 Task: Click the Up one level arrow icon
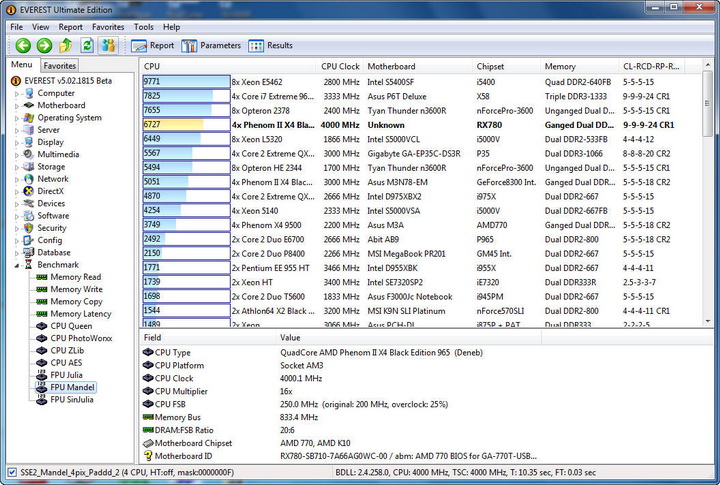(66, 45)
